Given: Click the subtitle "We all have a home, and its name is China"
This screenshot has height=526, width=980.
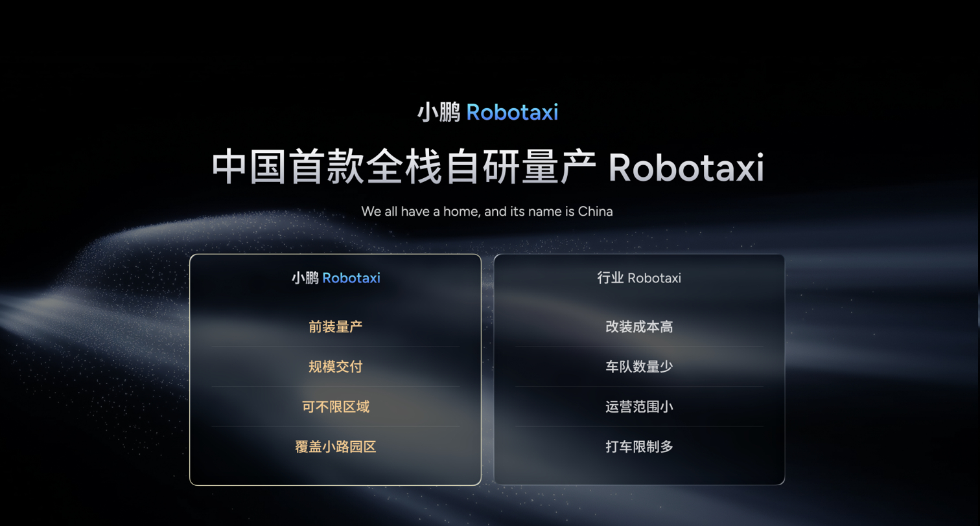Looking at the screenshot, I should 487,211.
